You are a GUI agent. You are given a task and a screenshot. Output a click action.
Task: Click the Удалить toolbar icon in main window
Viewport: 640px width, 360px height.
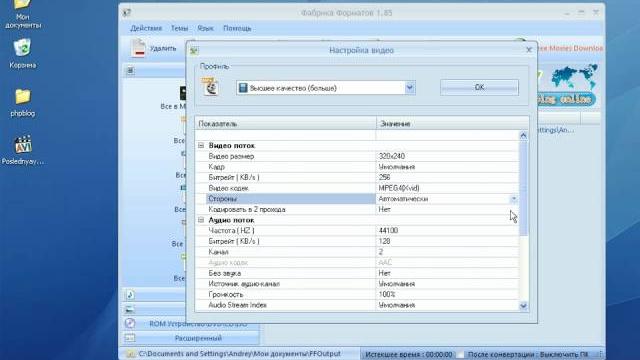(138, 48)
